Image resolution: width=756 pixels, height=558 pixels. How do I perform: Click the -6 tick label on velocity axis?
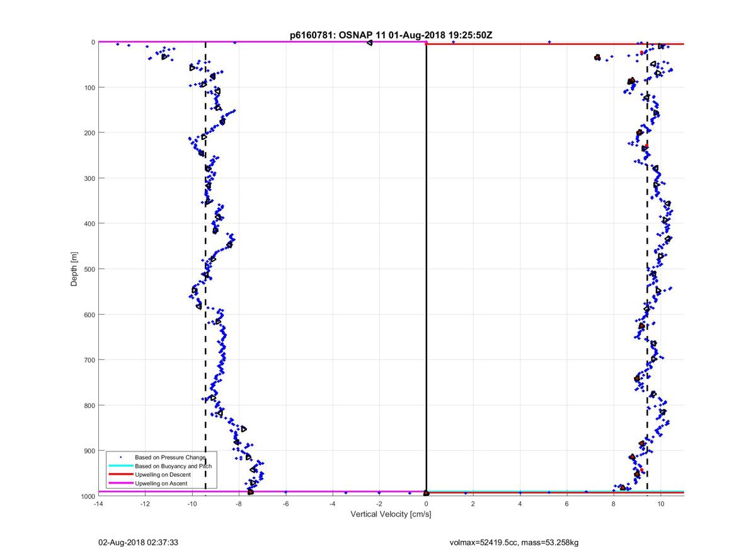point(285,504)
